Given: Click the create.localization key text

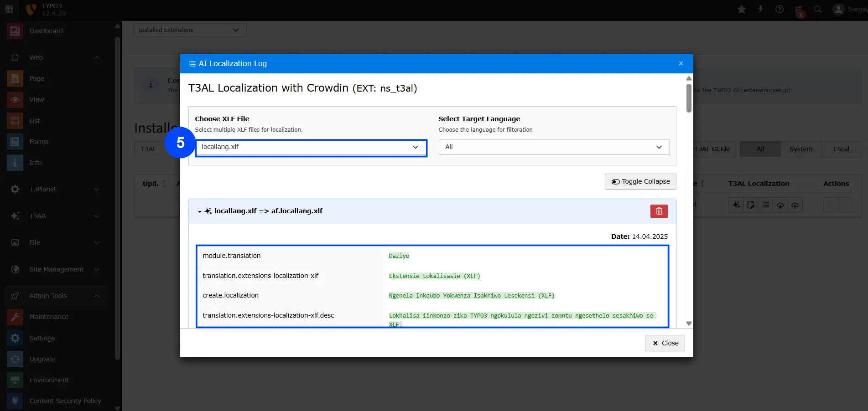Looking at the screenshot, I should click(x=230, y=295).
